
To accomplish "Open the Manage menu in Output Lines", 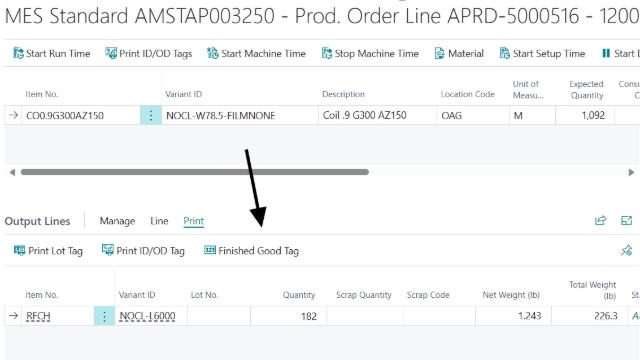I will coord(118,221).
